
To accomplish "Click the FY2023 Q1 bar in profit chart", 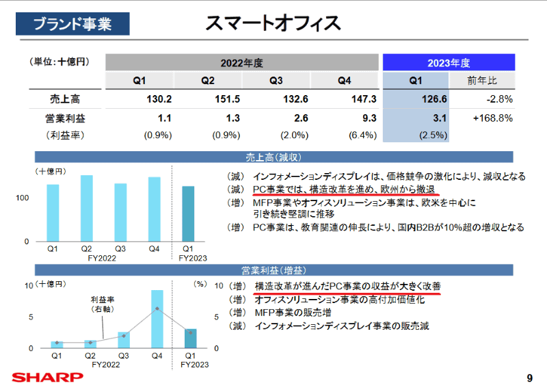I will pyautogui.click(x=191, y=338).
